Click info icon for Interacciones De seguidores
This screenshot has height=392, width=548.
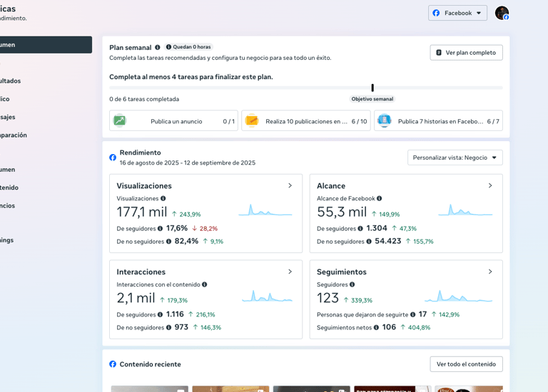160,315
